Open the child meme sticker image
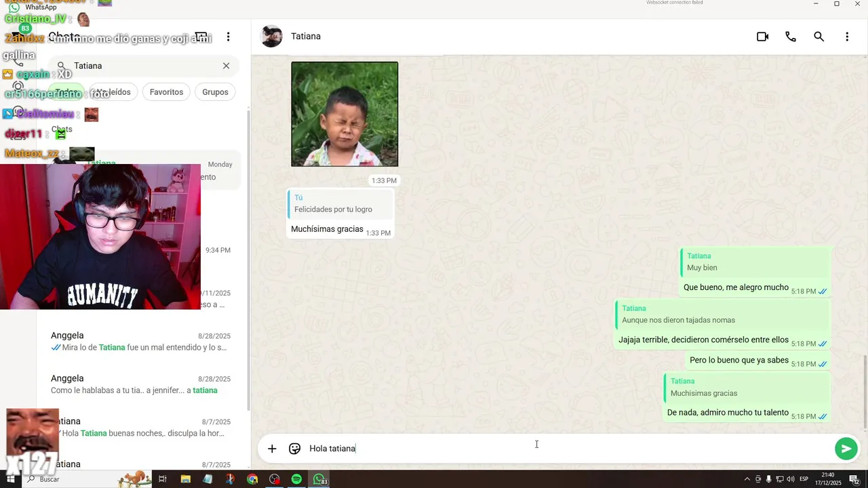 click(x=344, y=114)
